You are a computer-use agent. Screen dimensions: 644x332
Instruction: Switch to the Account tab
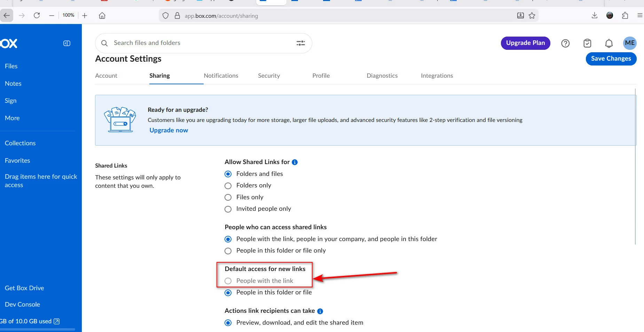[106, 76]
